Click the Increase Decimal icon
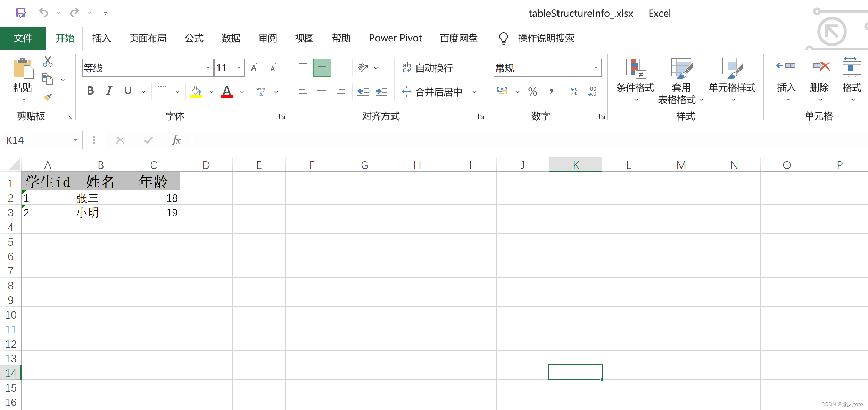The image size is (868, 410). click(x=574, y=91)
